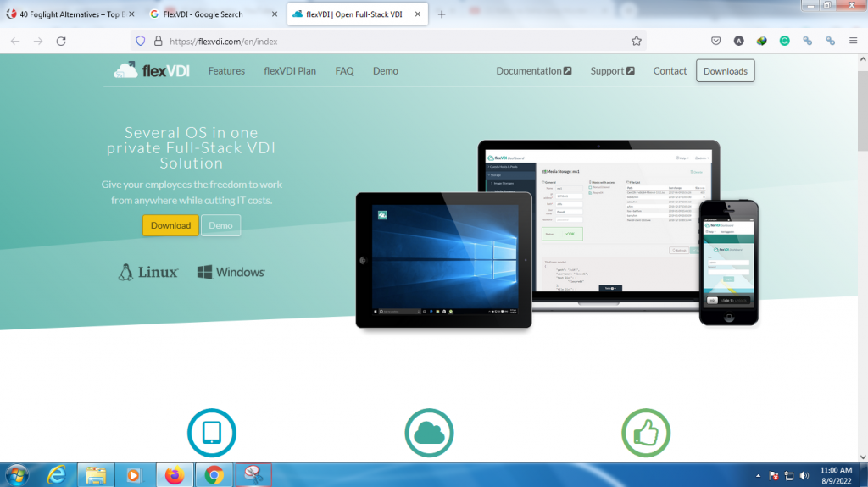Open the Features menu item
The width and height of the screenshot is (868, 487).
pyautogui.click(x=226, y=71)
